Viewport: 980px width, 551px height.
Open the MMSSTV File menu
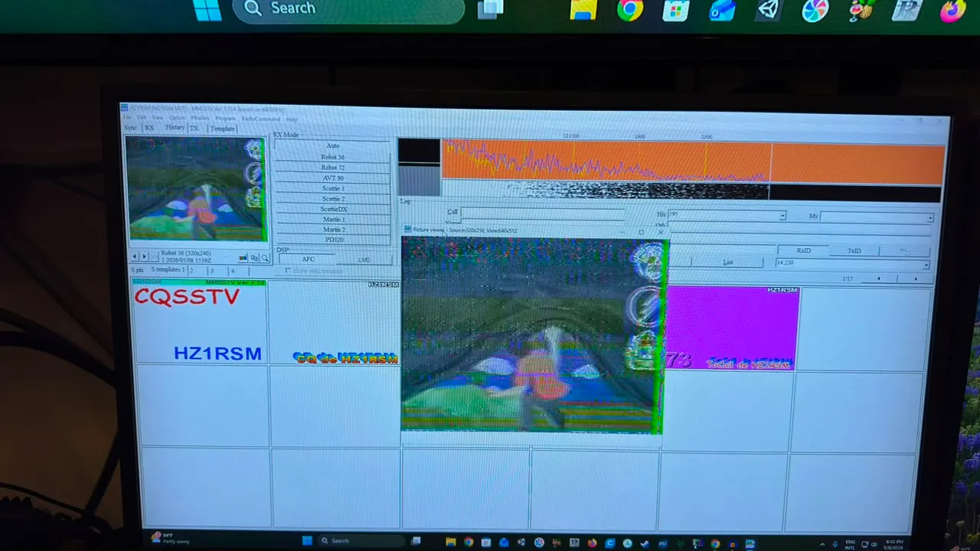[x=128, y=117]
